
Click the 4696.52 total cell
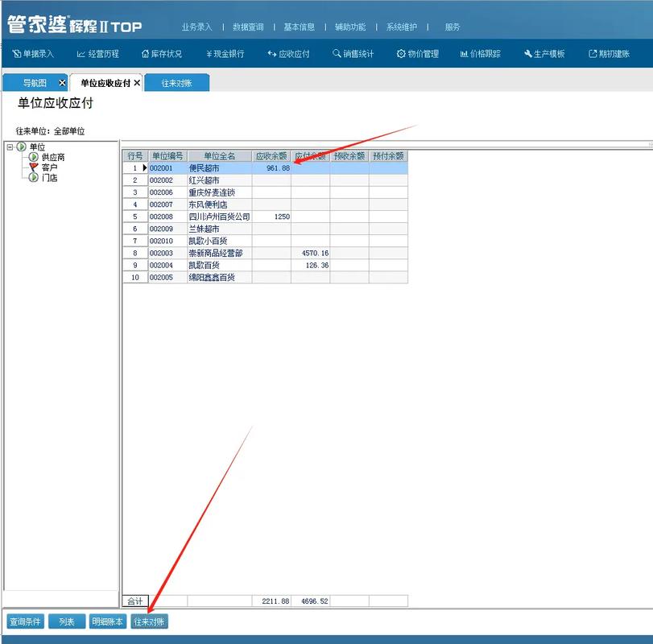coord(311,601)
